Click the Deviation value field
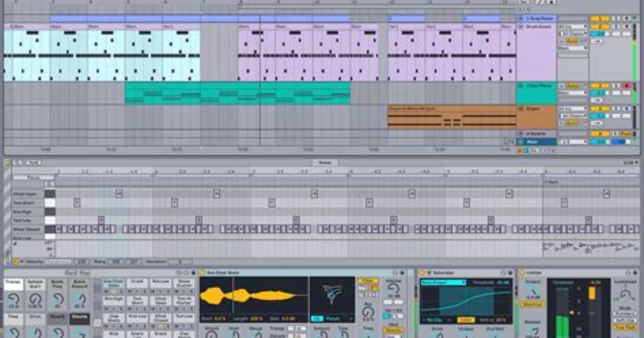This screenshot has width=644, height=338. 180,261
